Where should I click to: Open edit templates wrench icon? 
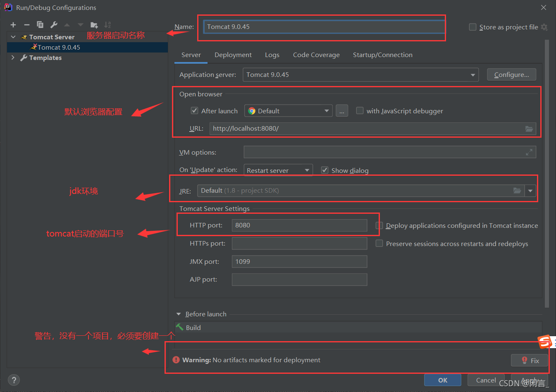click(54, 25)
